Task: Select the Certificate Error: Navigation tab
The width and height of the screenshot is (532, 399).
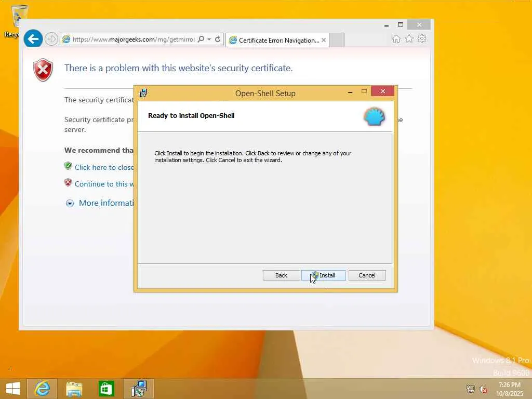Action: point(277,40)
